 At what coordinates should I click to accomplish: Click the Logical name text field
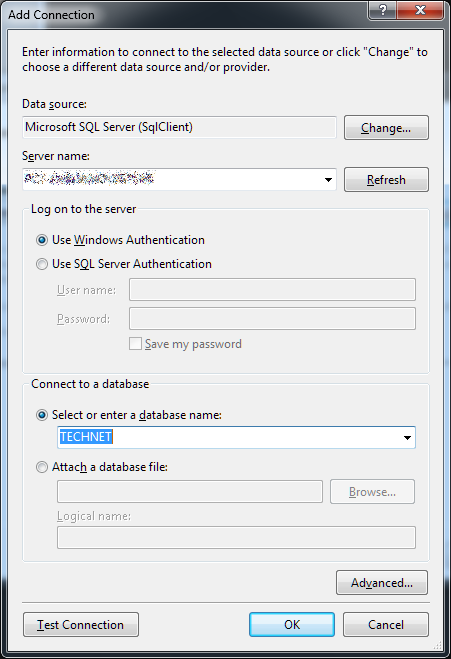pyautogui.click(x=236, y=538)
